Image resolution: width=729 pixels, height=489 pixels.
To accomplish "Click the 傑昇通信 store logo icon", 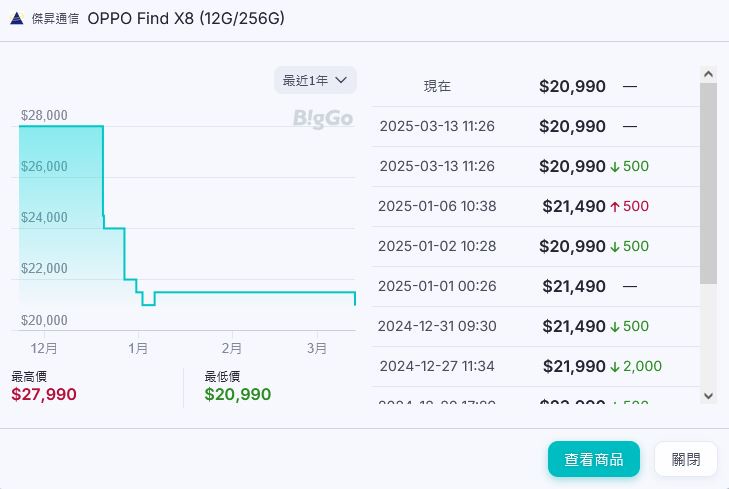I will (x=17, y=18).
